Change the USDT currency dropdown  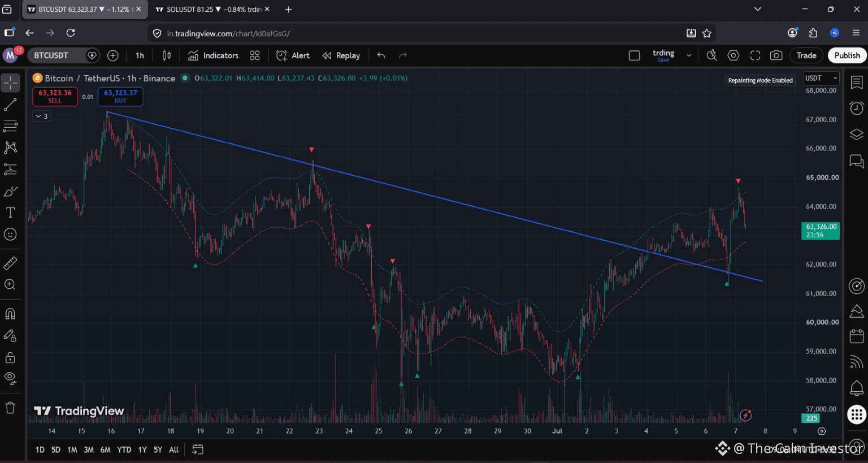click(x=821, y=78)
